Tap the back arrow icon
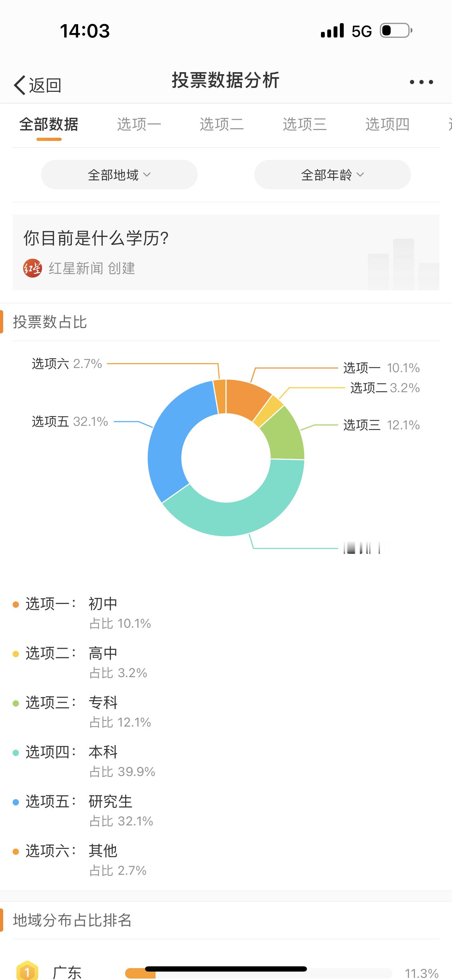 tap(20, 85)
